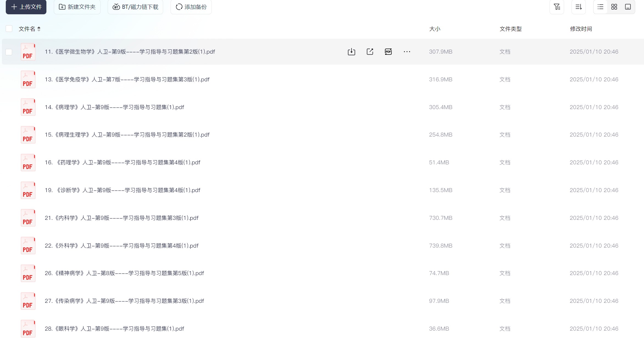Download the 医学微生物学 file via download icon
The height and width of the screenshot is (338, 644).
click(352, 52)
